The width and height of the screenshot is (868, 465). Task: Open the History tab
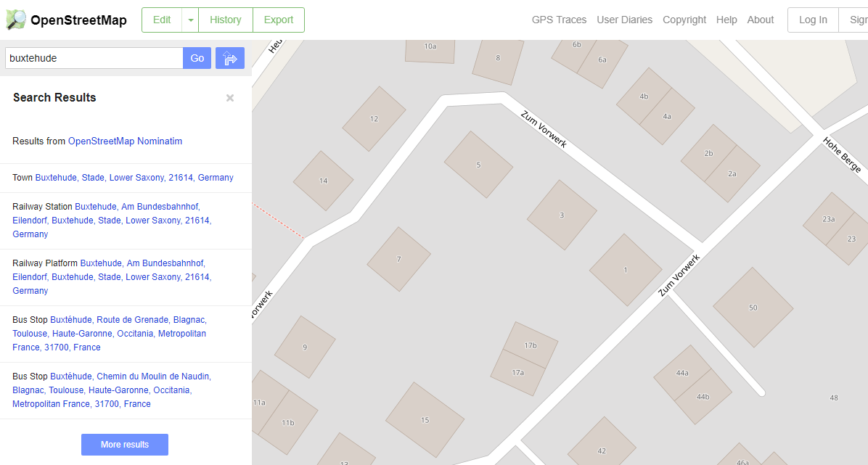point(225,20)
